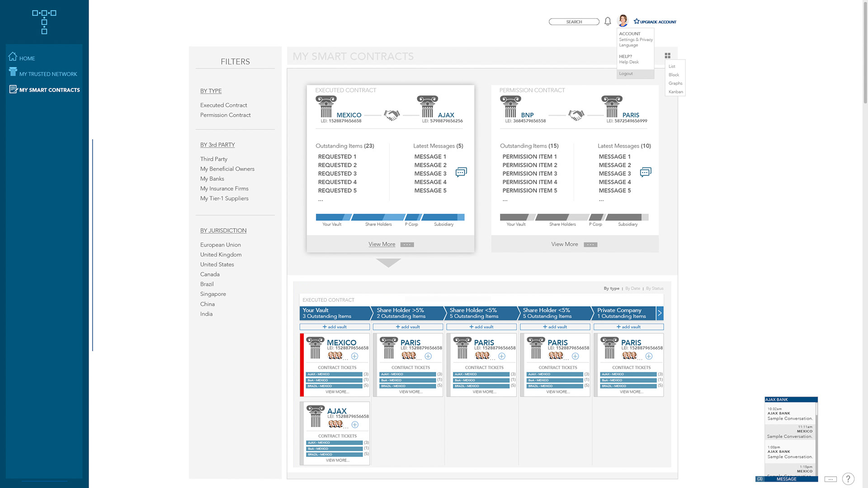The image size is (868, 488).
Task: Open messages chat icon in Executed Contract card
Action: click(x=461, y=172)
